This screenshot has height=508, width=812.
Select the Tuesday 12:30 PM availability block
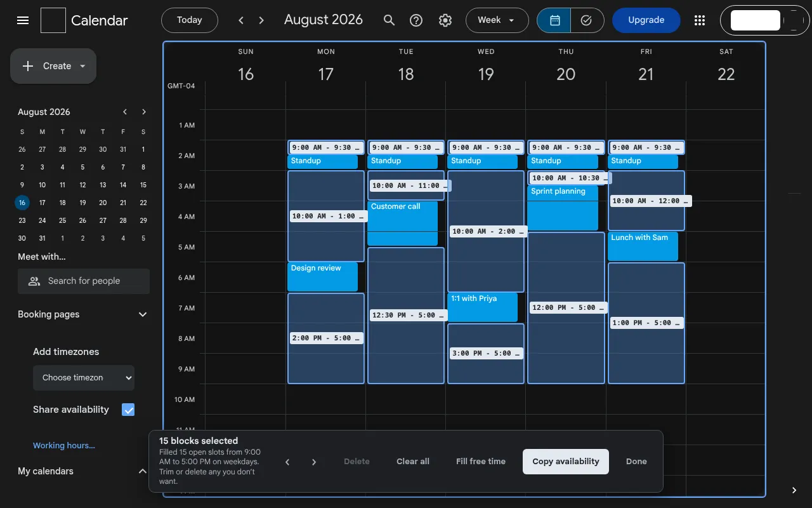pyautogui.click(x=406, y=315)
